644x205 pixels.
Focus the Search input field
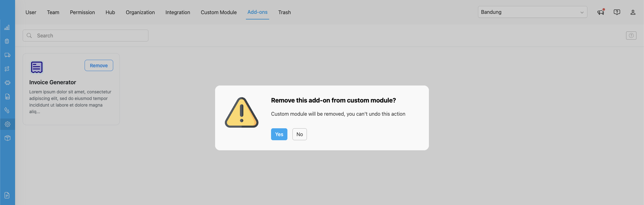(86, 36)
